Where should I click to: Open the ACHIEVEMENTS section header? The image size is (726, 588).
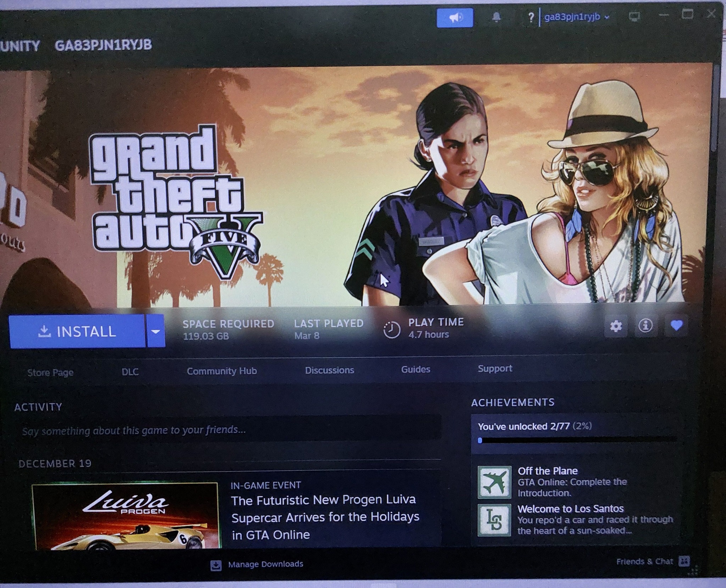coord(513,402)
